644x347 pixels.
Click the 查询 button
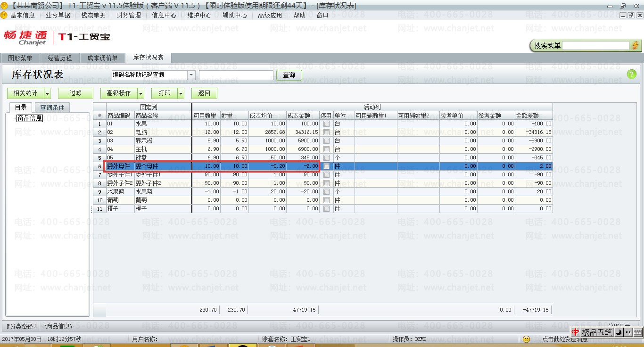coord(289,75)
